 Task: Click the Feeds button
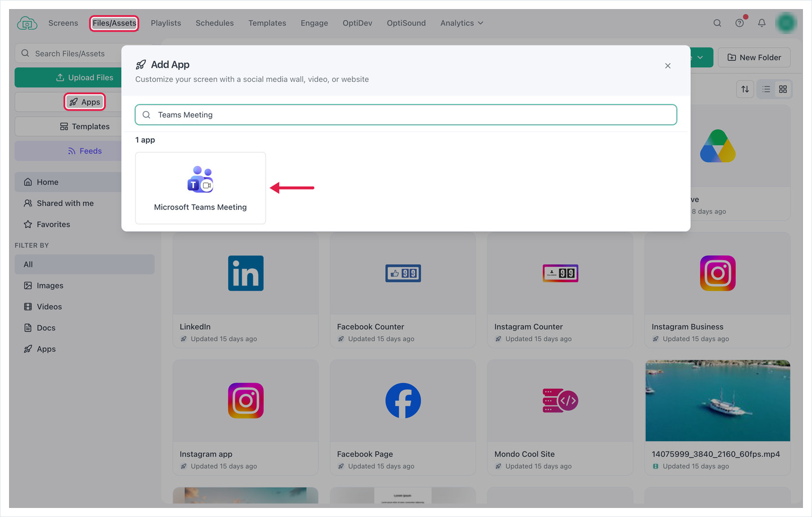[68, 151]
